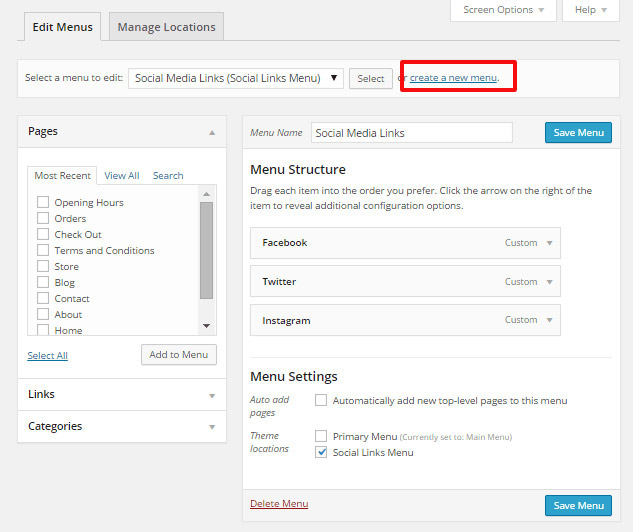Open the Help dropdown

[591, 10]
